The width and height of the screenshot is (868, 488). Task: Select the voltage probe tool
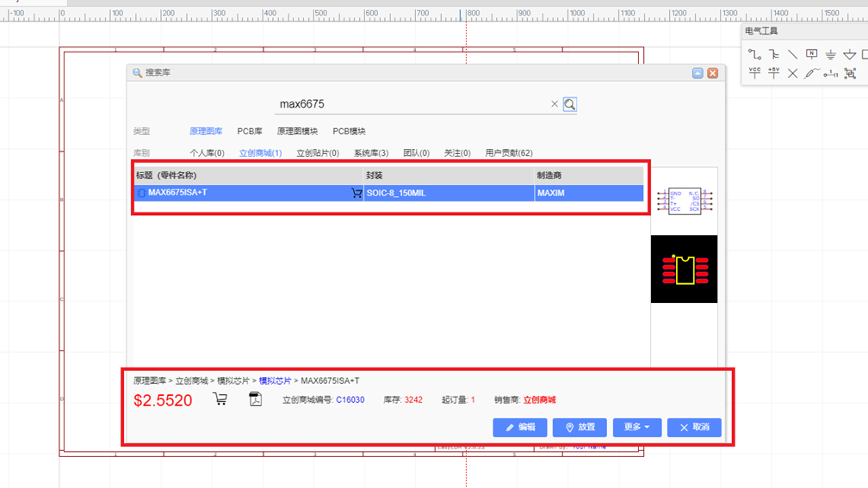click(x=811, y=73)
